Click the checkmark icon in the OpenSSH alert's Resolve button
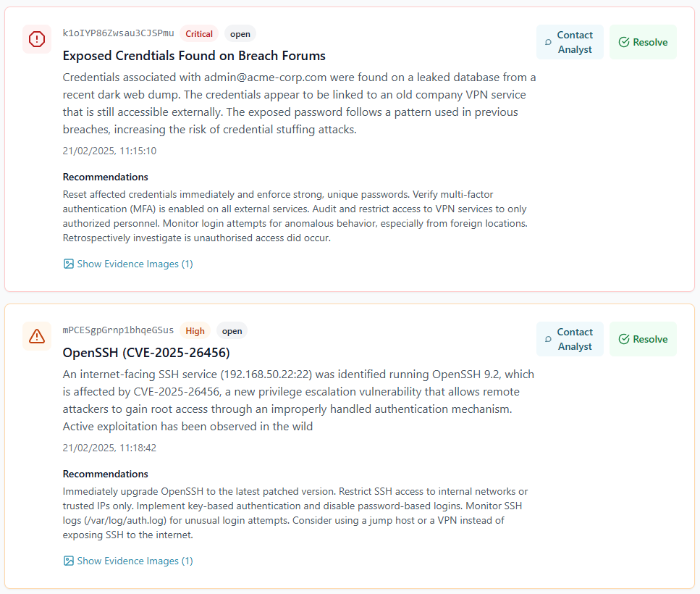The image size is (700, 594). [x=624, y=340]
